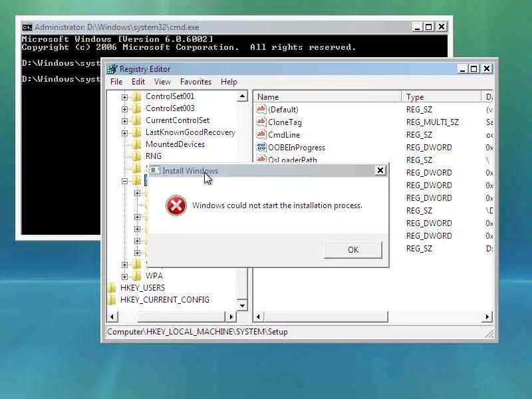Click the Install Windows title bar icon
Viewport: 532px width, 399px height.
coord(155,170)
